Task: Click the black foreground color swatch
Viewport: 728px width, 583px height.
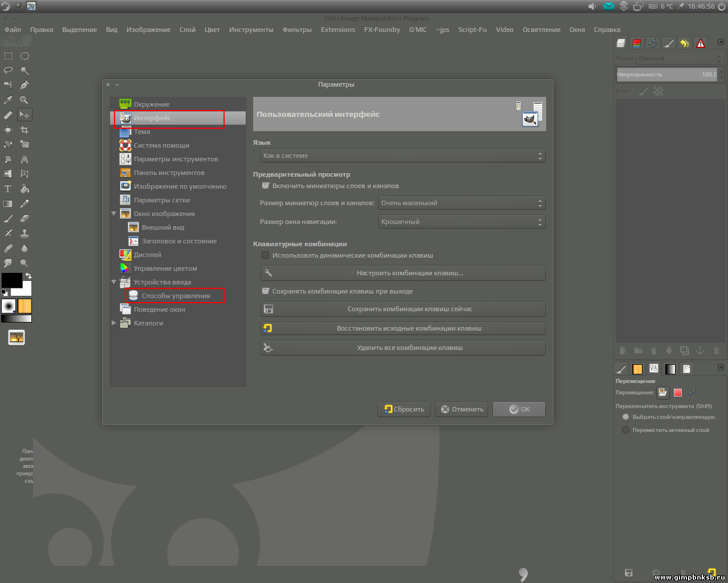Action: tap(11, 280)
